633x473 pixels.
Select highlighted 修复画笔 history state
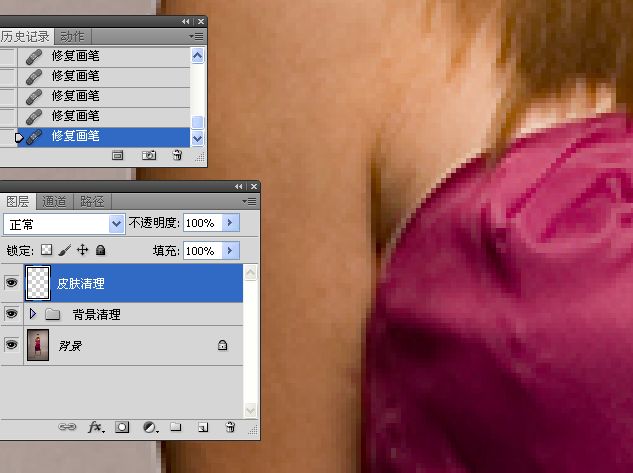(x=104, y=137)
